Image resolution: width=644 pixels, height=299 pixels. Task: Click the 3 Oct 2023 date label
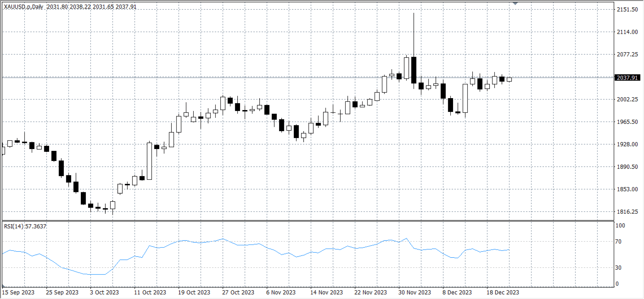[x=104, y=292]
